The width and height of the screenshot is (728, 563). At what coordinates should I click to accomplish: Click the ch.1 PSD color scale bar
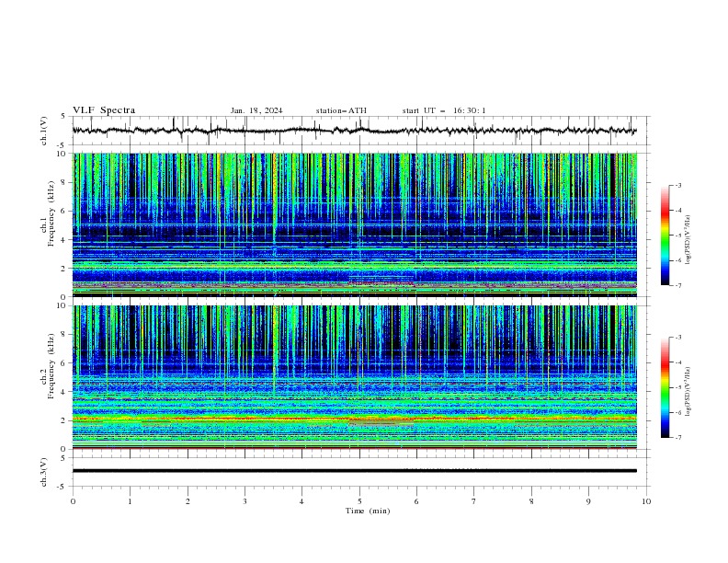tap(665, 236)
